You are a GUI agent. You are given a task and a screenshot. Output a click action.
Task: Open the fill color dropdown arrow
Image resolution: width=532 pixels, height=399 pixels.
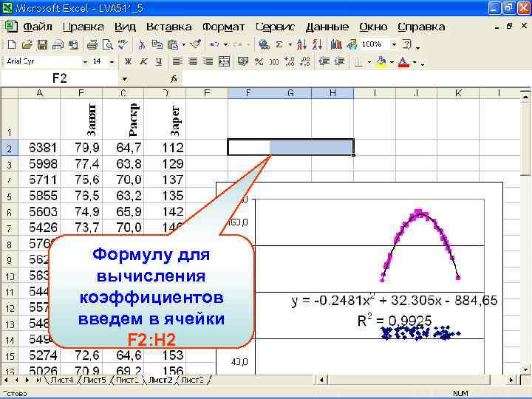click(x=392, y=62)
